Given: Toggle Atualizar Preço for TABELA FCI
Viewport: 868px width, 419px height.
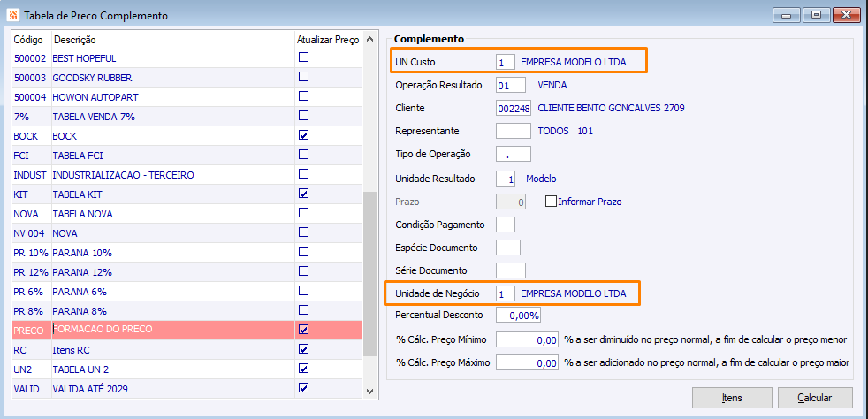Looking at the screenshot, I should [x=303, y=155].
